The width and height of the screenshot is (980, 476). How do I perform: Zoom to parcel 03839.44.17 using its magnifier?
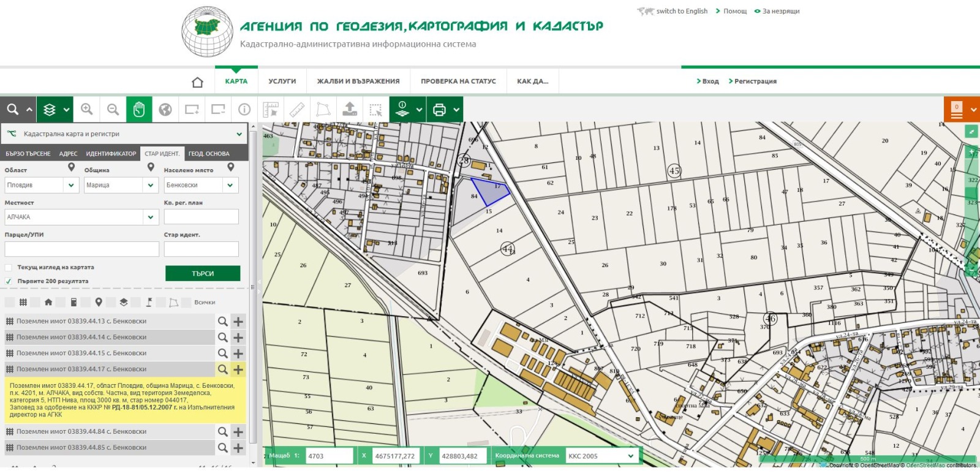coord(223,369)
